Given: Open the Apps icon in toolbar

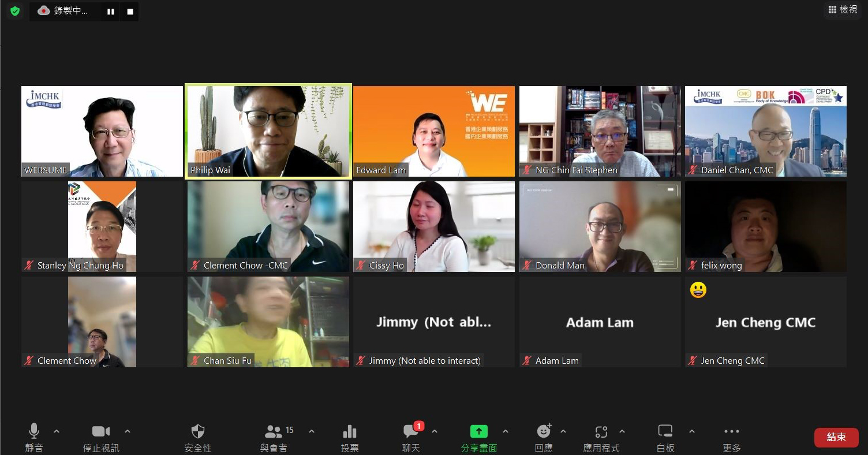Looking at the screenshot, I should (601, 431).
